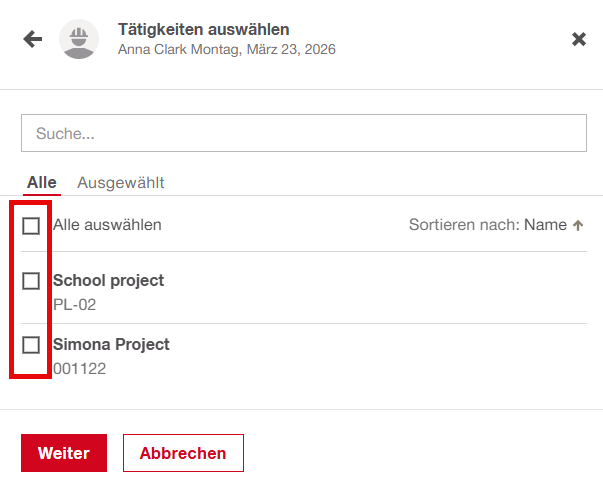This screenshot has width=603, height=487.
Task: Click the back arrow icon
Action: 33,39
